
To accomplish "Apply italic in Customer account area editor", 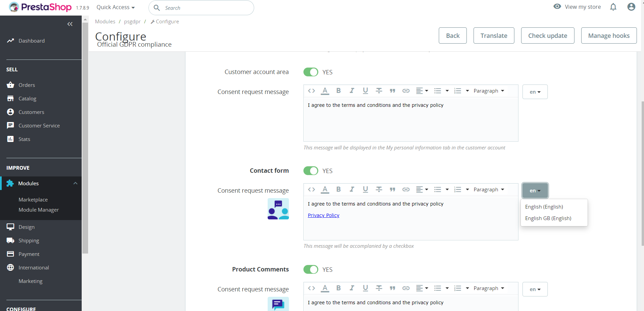I will coord(352,91).
